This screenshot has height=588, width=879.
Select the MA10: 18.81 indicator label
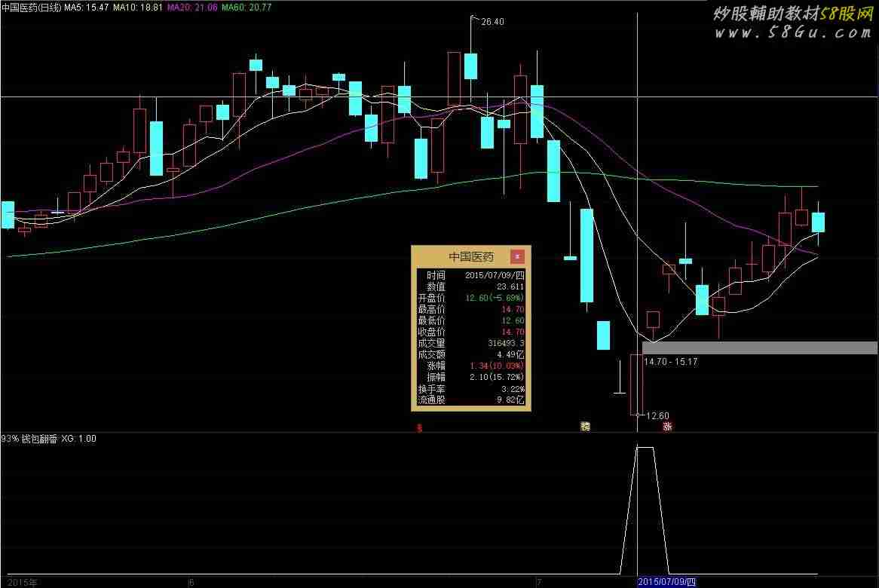[x=138, y=8]
